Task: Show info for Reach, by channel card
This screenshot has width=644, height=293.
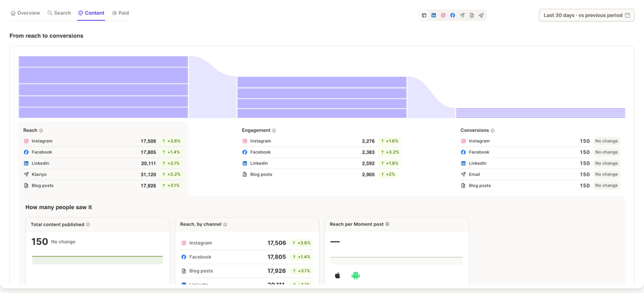Action: pos(225,224)
